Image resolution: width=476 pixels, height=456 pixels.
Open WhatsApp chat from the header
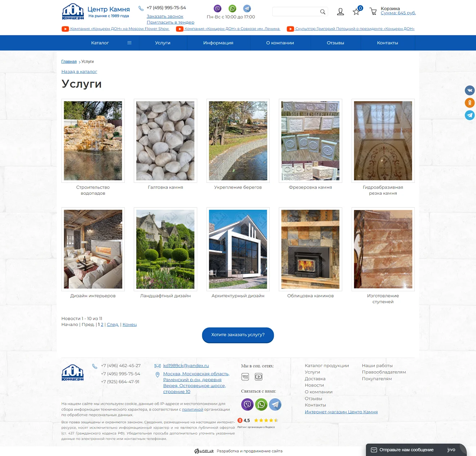click(232, 8)
